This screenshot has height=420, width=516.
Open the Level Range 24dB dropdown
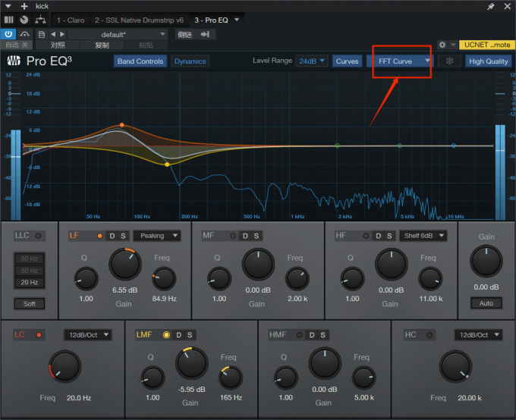[311, 61]
